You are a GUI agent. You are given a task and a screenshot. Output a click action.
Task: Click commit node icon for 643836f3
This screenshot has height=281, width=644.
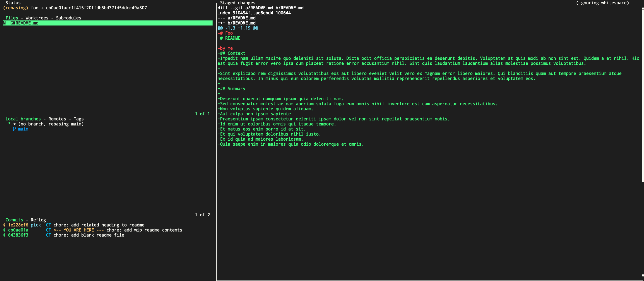coord(4,235)
